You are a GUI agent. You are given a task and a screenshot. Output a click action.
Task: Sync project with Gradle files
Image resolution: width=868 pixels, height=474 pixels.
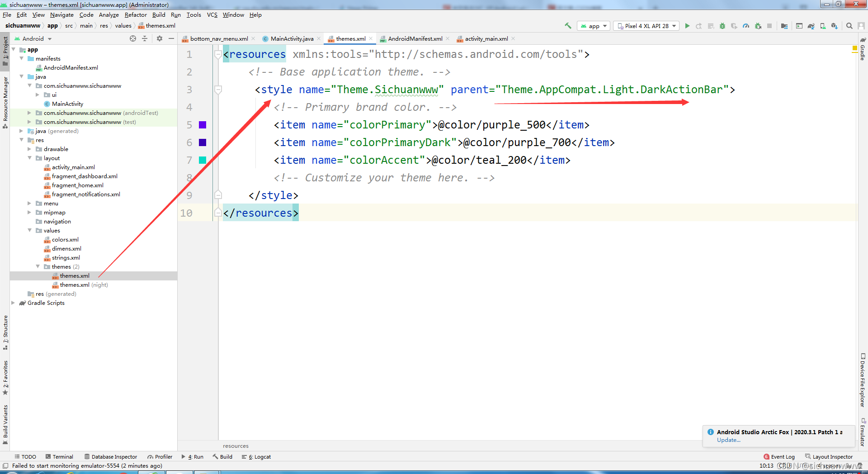pos(811,26)
